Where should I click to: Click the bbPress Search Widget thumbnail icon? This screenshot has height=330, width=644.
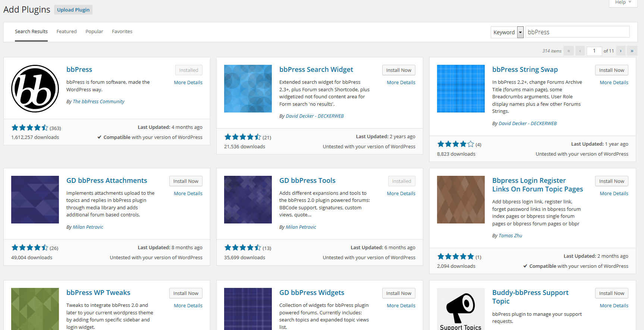(x=248, y=89)
